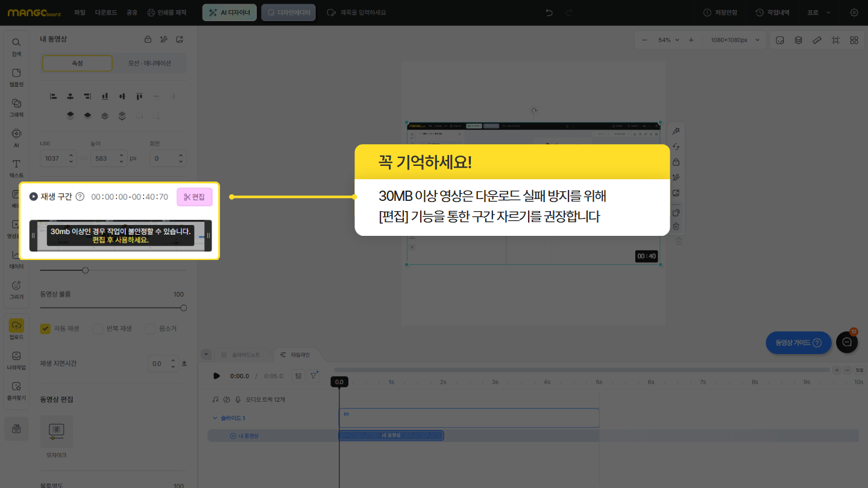Open the 검색 search panel in sidebar
The image size is (868, 488).
(x=16, y=46)
